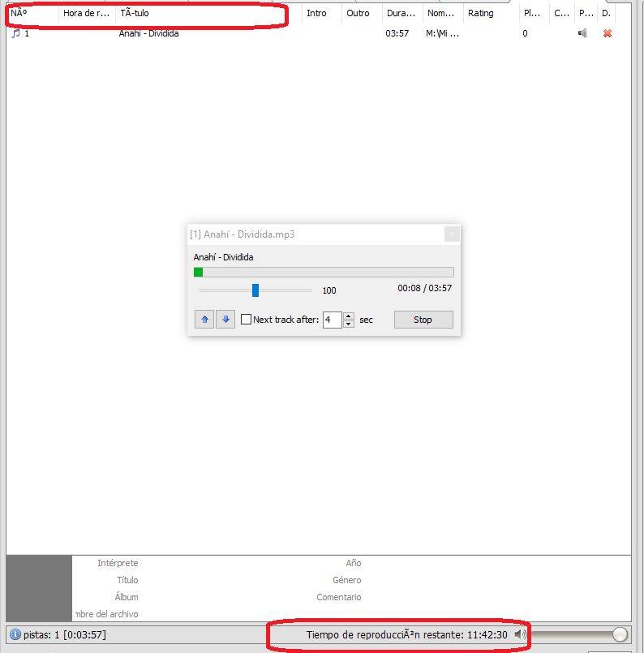Viewport: 644px width, 653px height.
Task: Click the Rating column header
Action: click(x=491, y=13)
